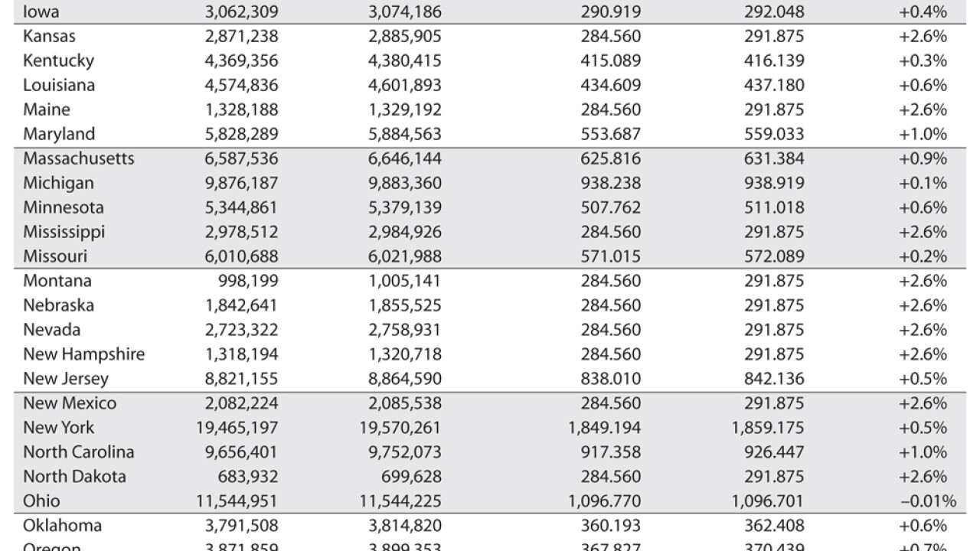Click New Jersey's 842.136 value
This screenshot has width=980, height=551.
click(774, 379)
